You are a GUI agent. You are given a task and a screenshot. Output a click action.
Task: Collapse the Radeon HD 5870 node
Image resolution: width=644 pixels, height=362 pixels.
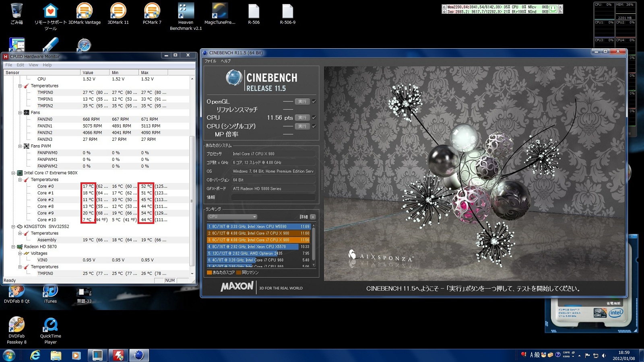13,247
